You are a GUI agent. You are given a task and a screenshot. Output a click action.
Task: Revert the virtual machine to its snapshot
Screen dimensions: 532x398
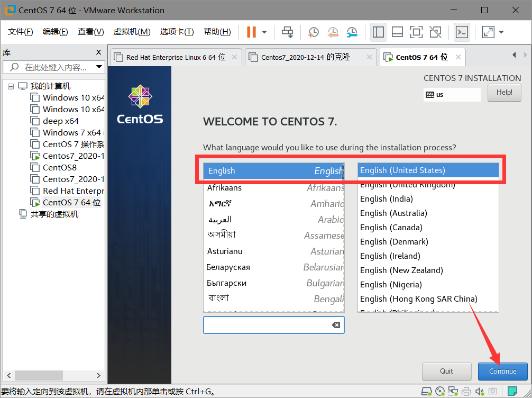[332, 32]
